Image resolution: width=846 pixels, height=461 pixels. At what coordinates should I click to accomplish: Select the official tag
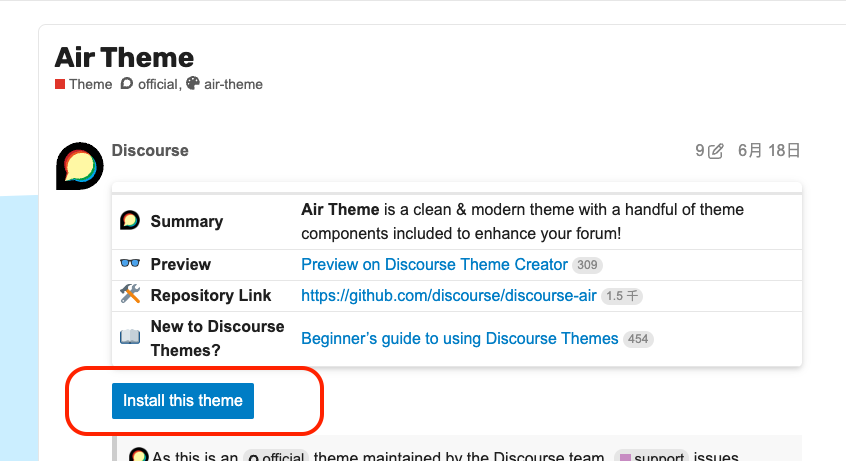pos(157,84)
